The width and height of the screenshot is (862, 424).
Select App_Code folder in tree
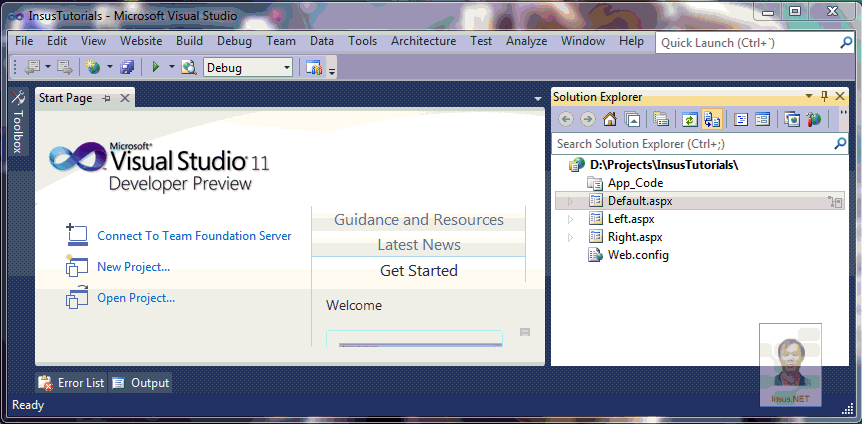pyautogui.click(x=635, y=183)
